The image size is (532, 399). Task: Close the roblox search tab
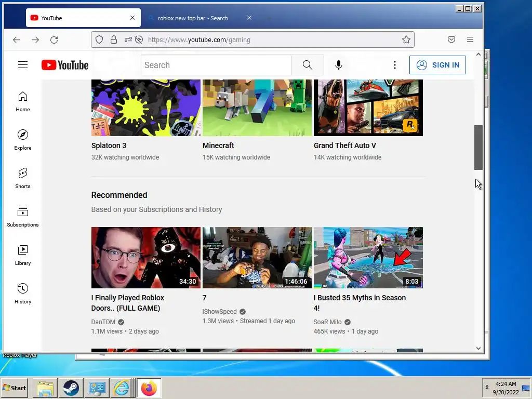[x=249, y=18]
